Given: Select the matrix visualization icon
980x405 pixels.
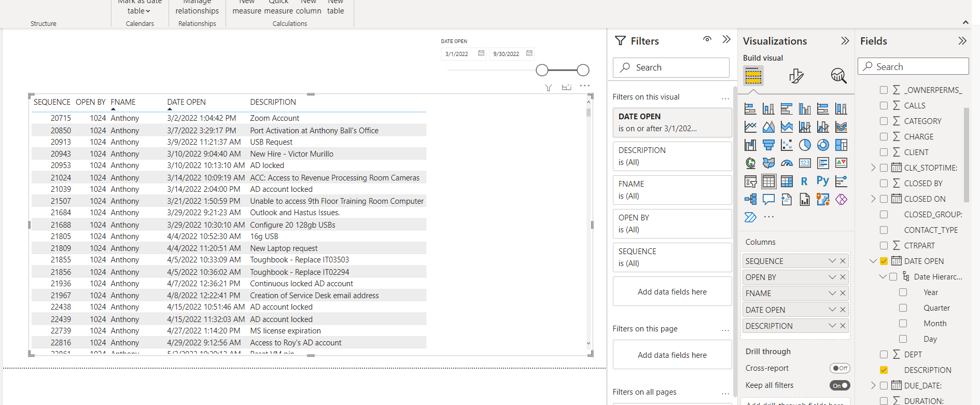Looking at the screenshot, I should 787,181.
